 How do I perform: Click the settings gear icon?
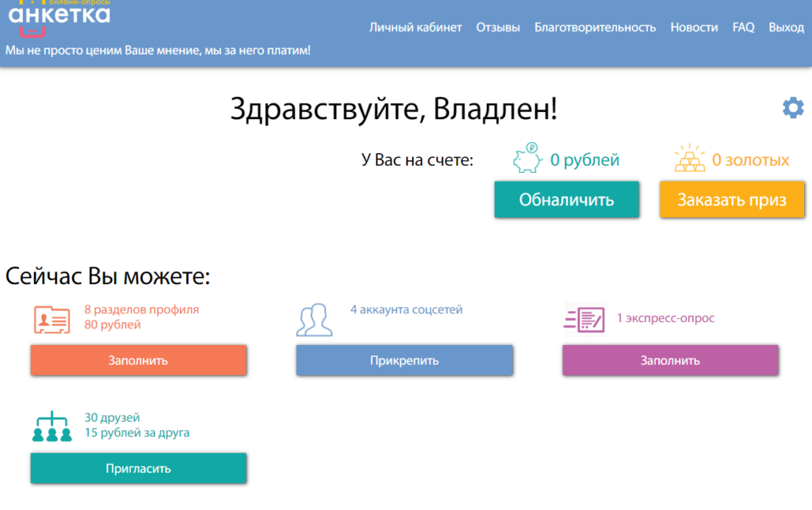coord(793,108)
